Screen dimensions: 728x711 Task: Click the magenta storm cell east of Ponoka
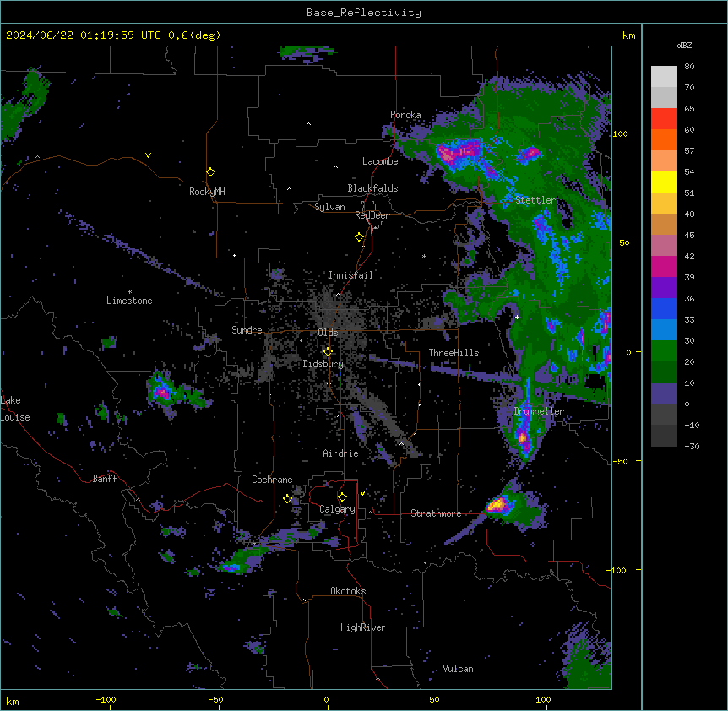pos(461,151)
